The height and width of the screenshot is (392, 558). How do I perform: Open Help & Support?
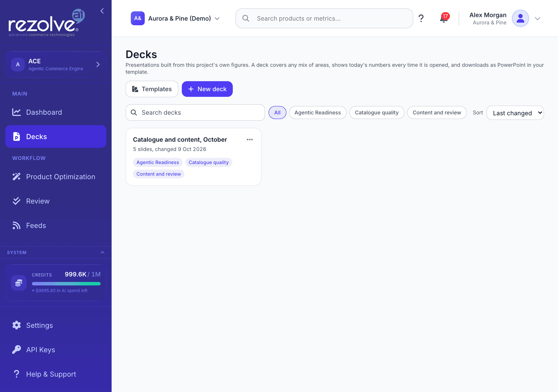(56, 374)
